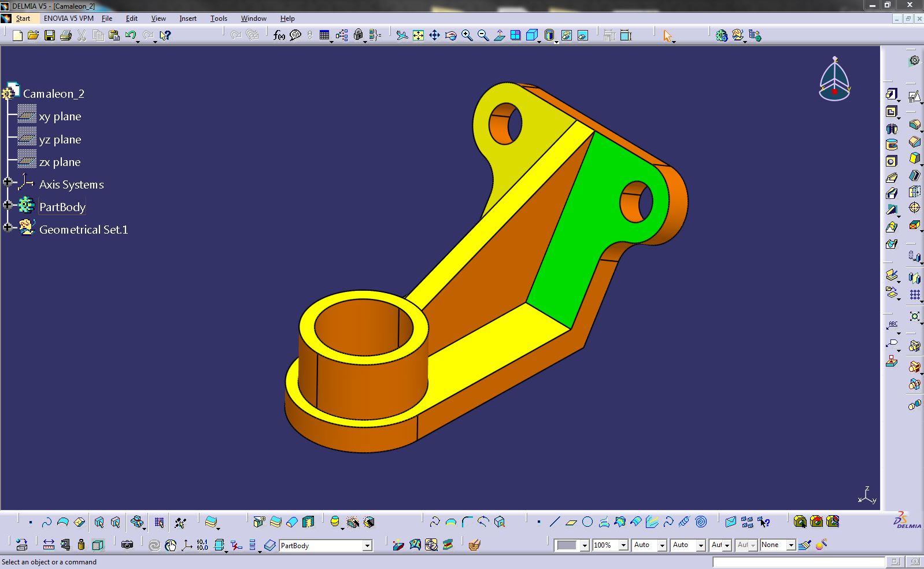Image resolution: width=924 pixels, height=569 pixels.
Task: Activate the Rotate view tool
Action: pos(450,36)
